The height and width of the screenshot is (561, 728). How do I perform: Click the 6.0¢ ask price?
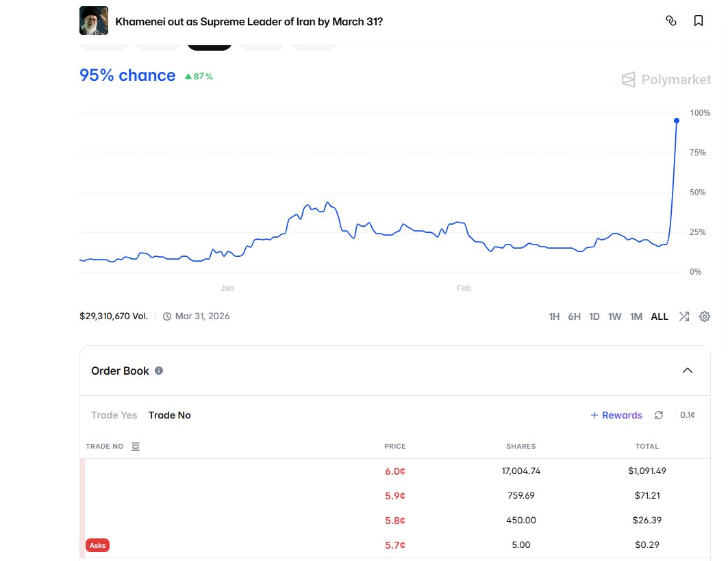pos(395,471)
